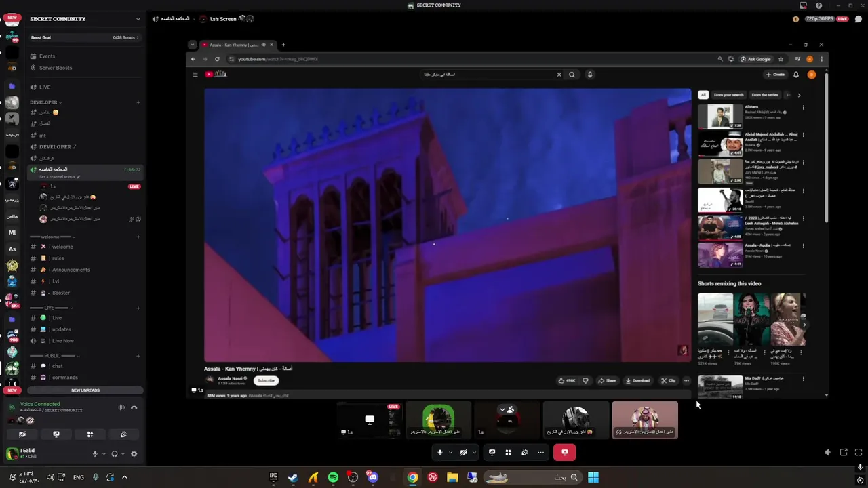Toggle noise suppression in voice panel
Viewport: 868px width, 488px height.
pos(121,407)
